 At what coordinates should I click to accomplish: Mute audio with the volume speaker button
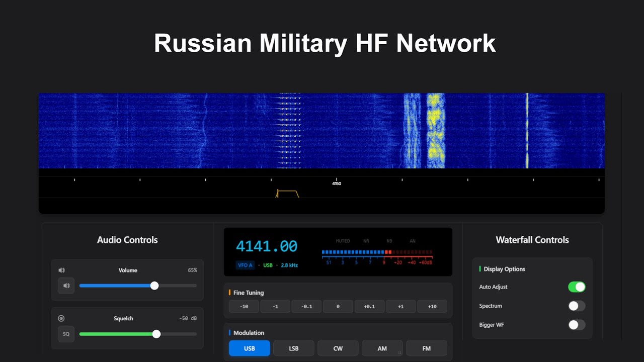pyautogui.click(x=66, y=286)
